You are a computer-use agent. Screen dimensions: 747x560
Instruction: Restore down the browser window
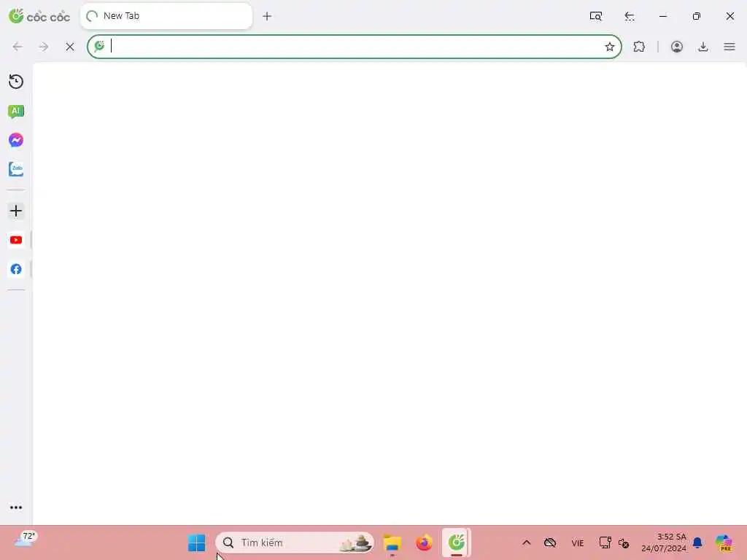696,16
